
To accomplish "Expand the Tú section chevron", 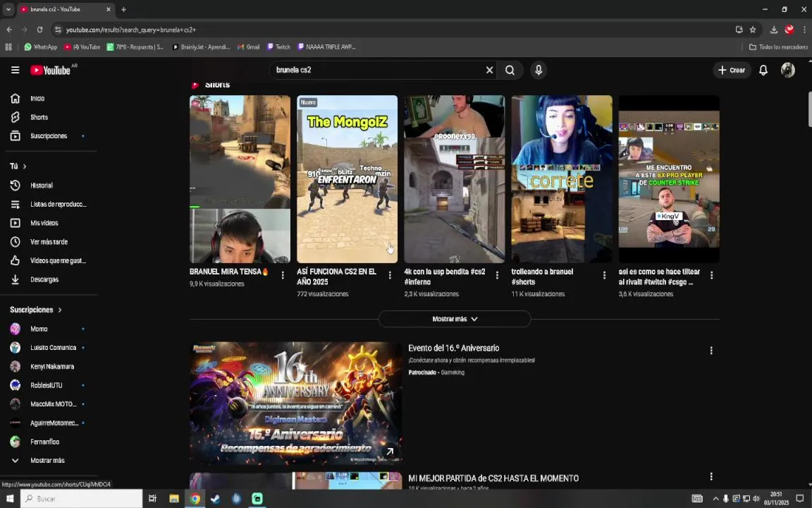I will click(x=25, y=167).
